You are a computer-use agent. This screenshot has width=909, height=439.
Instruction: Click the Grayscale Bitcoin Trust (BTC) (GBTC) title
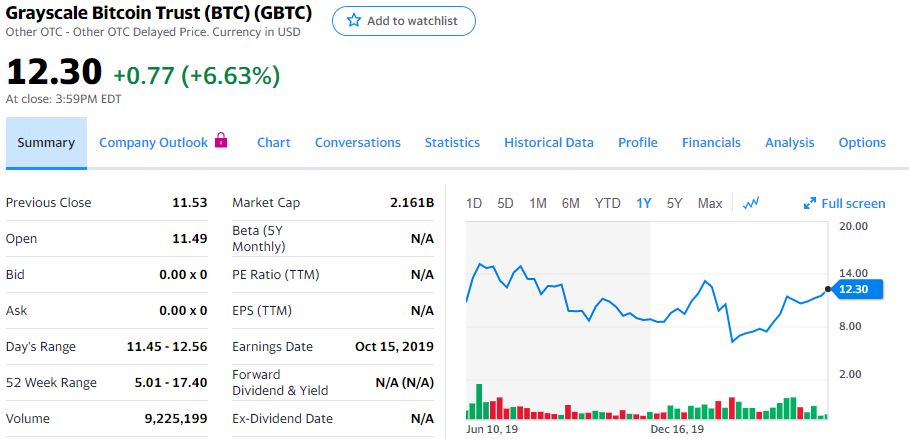[x=159, y=12]
